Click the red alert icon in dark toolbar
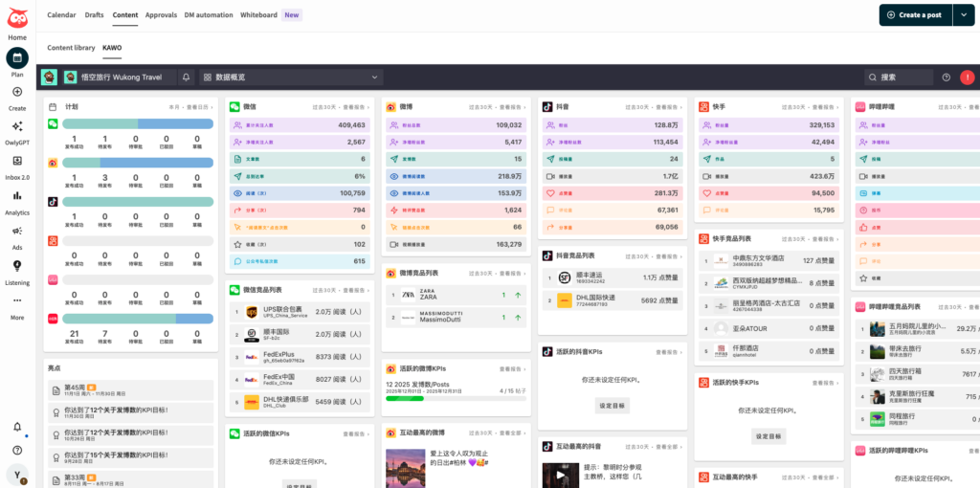980x488 pixels. point(966,78)
